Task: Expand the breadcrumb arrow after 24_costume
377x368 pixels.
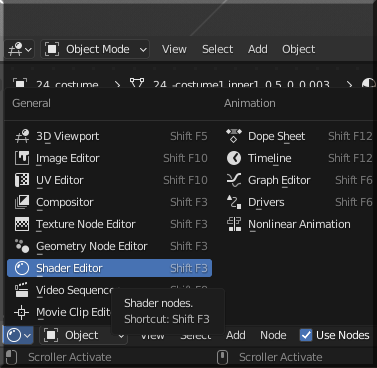Action: tap(117, 85)
